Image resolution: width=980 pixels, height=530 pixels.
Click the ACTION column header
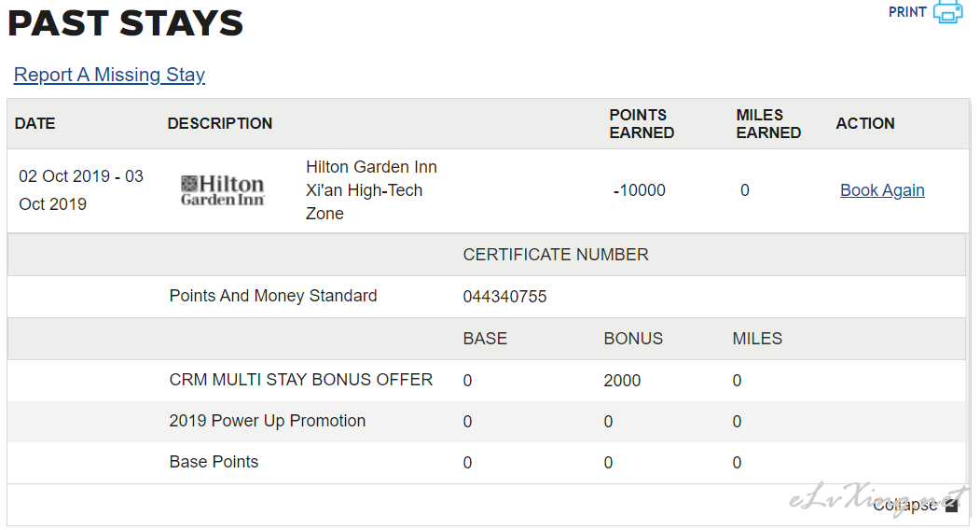click(865, 123)
